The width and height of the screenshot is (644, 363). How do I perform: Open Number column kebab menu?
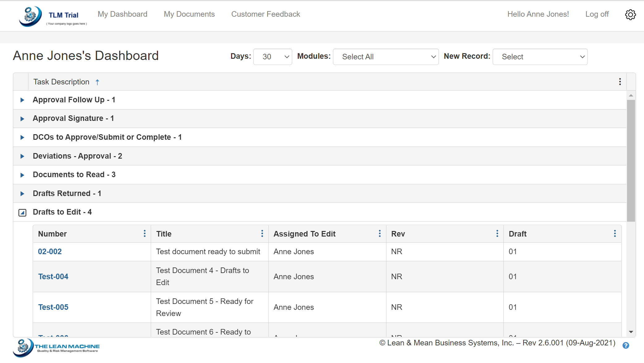point(145,233)
